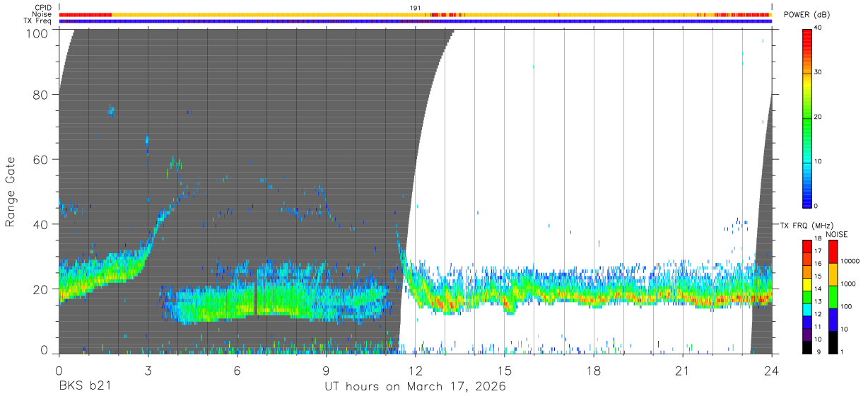Click the 11 label in the TX FRQ legend
Viewport: 868px width, 401px height.
817,327
